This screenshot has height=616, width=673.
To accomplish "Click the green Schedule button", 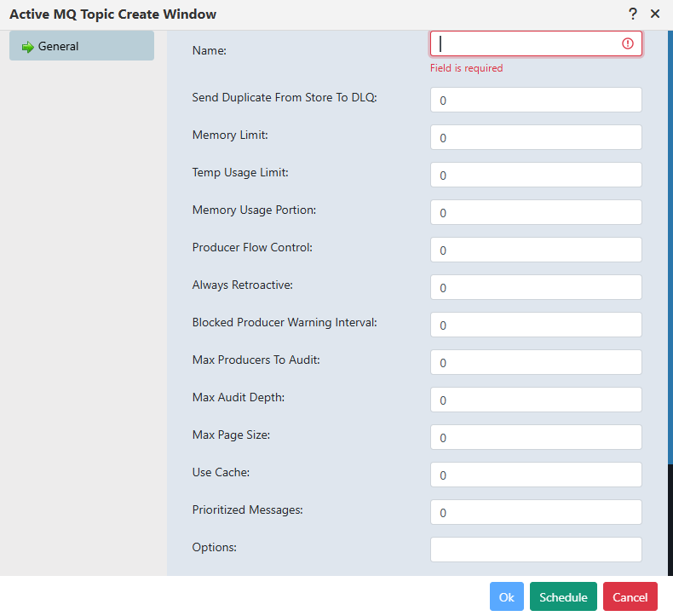I will (563, 597).
